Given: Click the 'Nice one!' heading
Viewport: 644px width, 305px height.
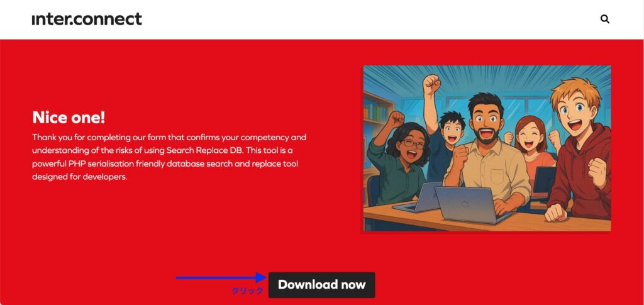Looking at the screenshot, I should pos(69,118).
